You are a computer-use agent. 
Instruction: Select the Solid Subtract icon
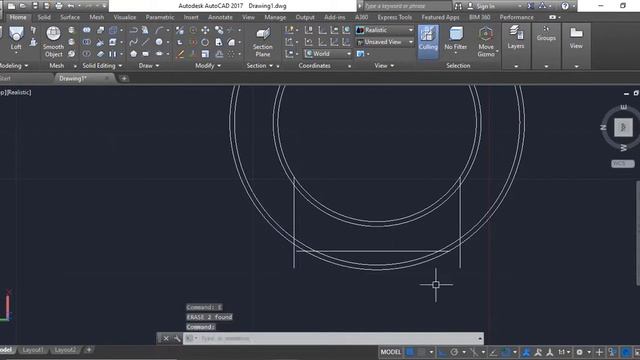coord(87,42)
